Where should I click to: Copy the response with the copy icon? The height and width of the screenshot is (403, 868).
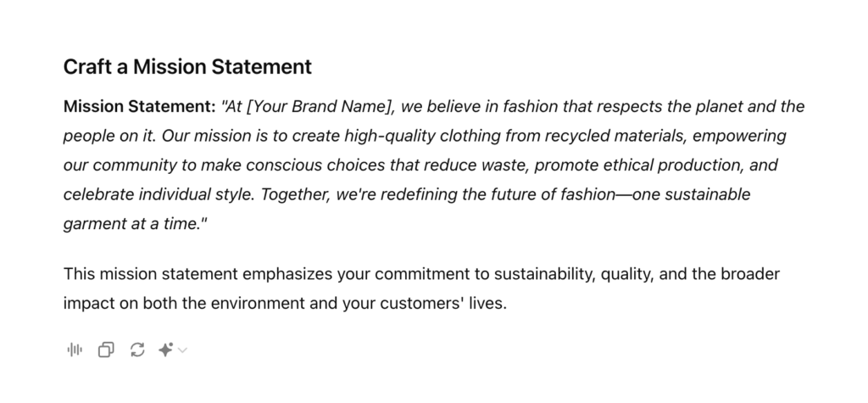pos(106,350)
